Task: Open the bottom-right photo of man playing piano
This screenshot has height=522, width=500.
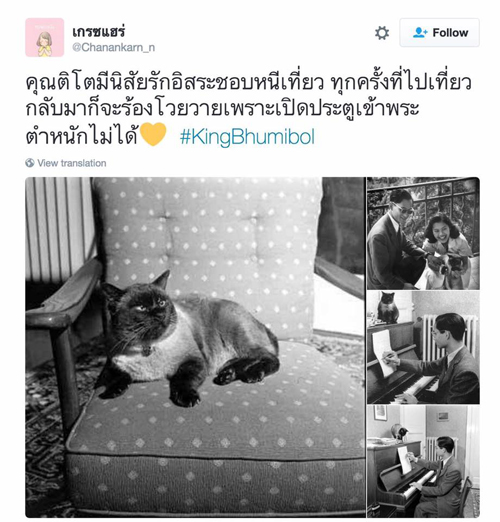Action: pyautogui.click(x=423, y=461)
